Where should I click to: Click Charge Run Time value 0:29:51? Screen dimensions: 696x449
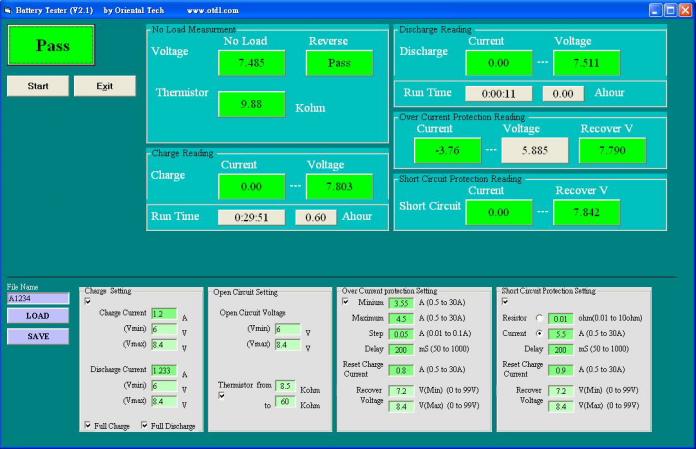click(x=251, y=217)
